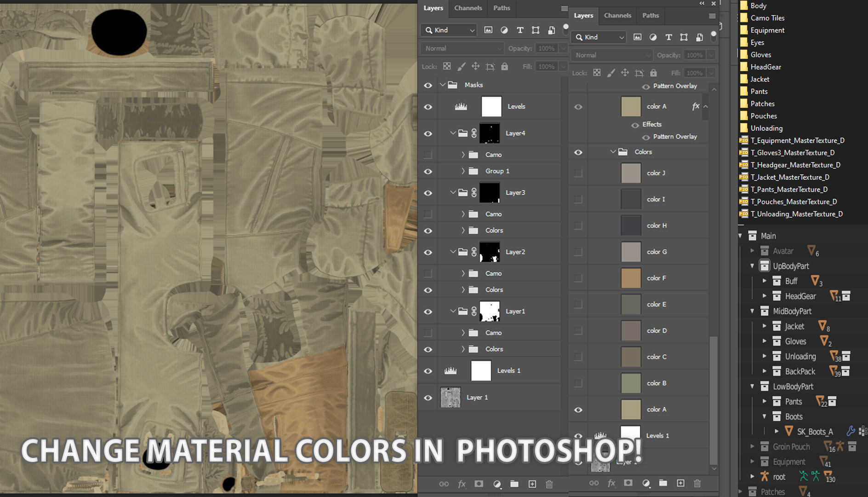This screenshot has height=497, width=868.
Task: Toggle visibility of Levels 1 in left panel
Action: [x=428, y=371]
